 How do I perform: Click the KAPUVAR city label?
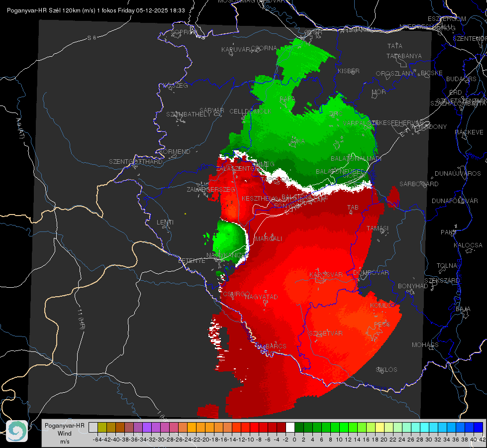point(236,49)
